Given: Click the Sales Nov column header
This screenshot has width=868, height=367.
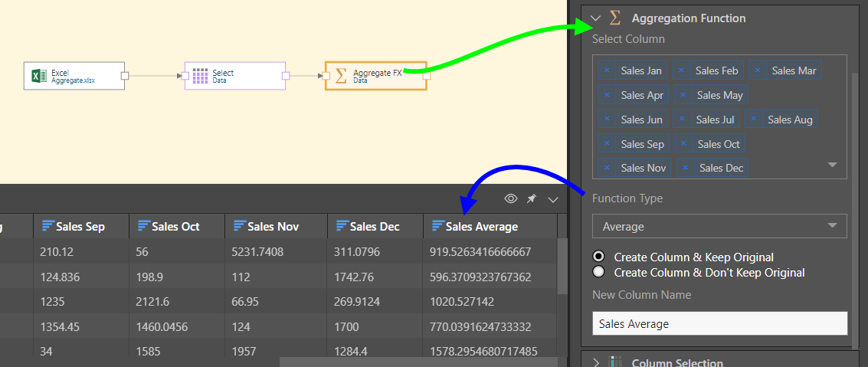Looking at the screenshot, I should pyautogui.click(x=276, y=226).
